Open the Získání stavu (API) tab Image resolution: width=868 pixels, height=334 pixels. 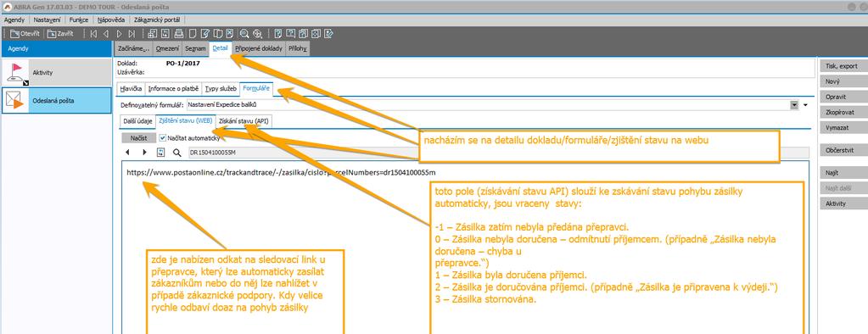pos(244,121)
